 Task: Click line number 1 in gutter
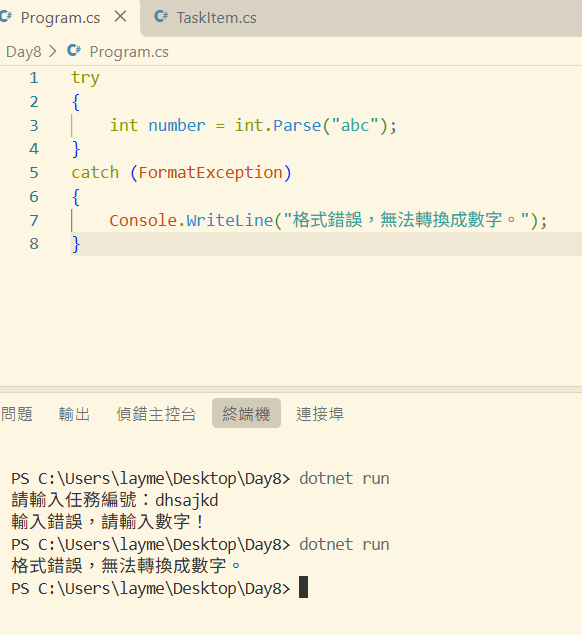[x=34, y=78]
